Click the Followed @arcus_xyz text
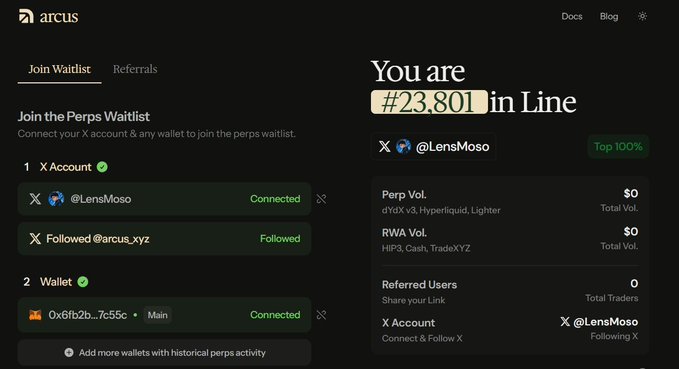679x369 pixels. coord(98,239)
